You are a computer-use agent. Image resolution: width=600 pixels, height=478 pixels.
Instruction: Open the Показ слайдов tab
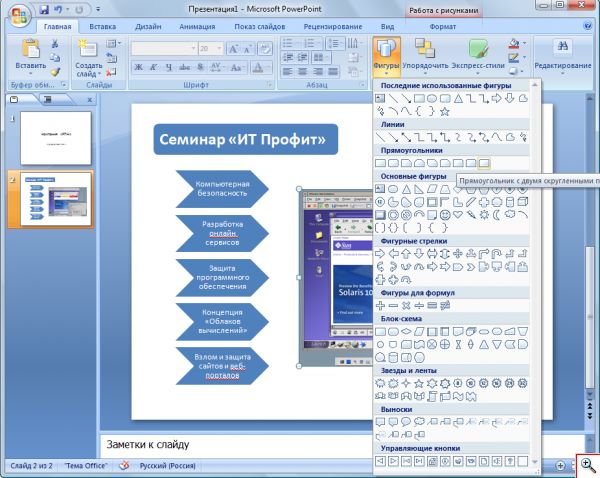tap(259, 27)
